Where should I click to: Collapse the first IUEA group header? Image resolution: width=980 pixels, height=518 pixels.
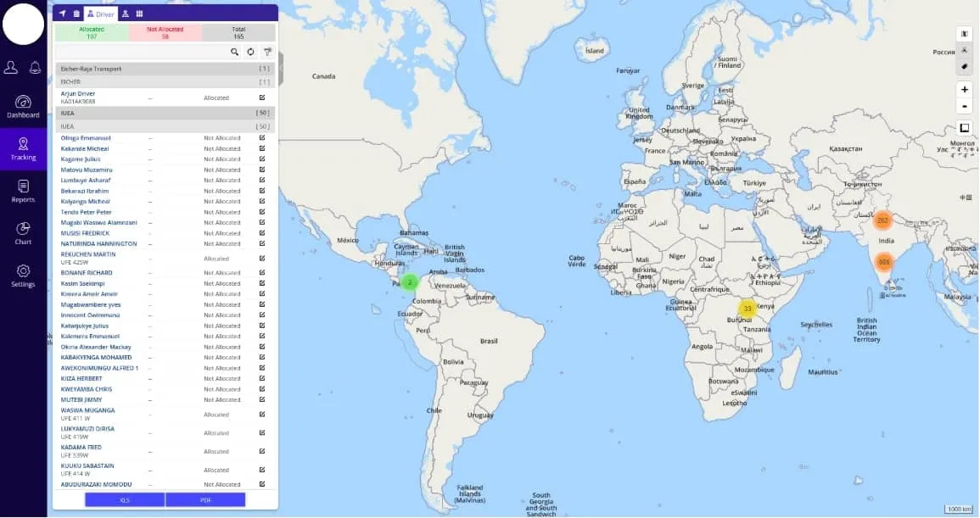tap(165, 112)
